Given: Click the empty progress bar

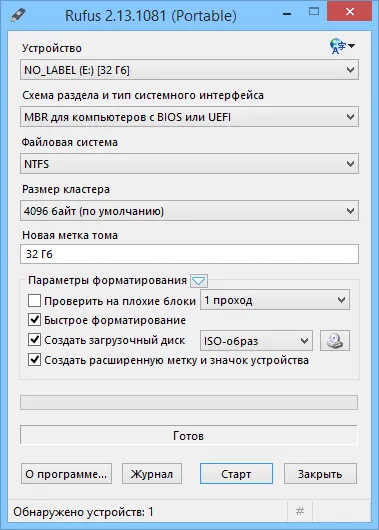Looking at the screenshot, I should pos(189,403).
